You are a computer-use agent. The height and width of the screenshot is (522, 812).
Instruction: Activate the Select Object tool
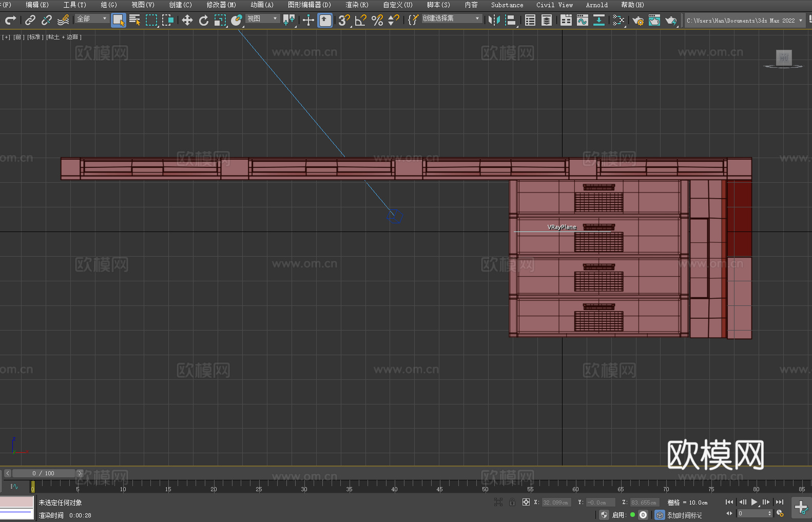[x=119, y=20]
